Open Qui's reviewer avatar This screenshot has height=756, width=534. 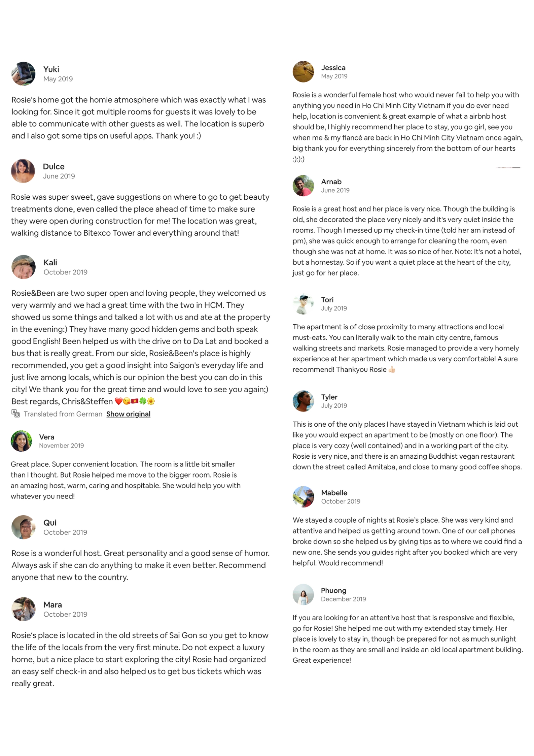click(x=23, y=527)
